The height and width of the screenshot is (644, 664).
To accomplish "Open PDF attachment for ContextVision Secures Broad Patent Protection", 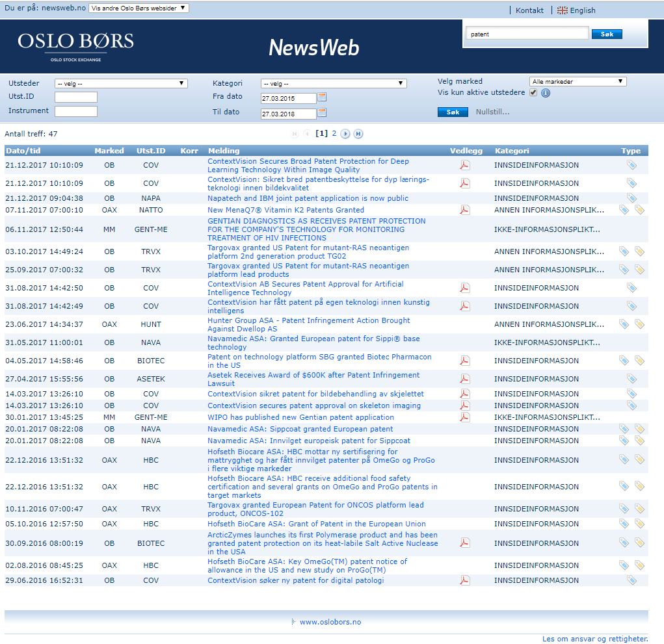I will pyautogui.click(x=465, y=165).
